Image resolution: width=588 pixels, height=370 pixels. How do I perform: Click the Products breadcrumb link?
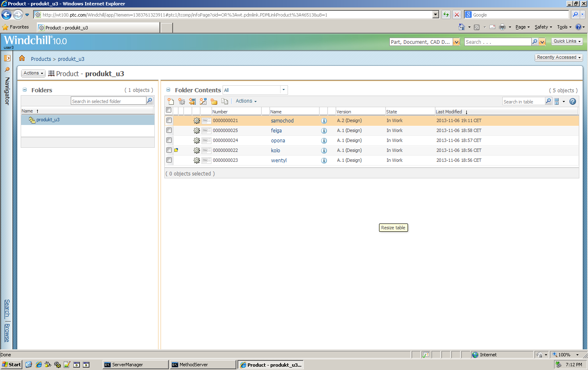[41, 59]
